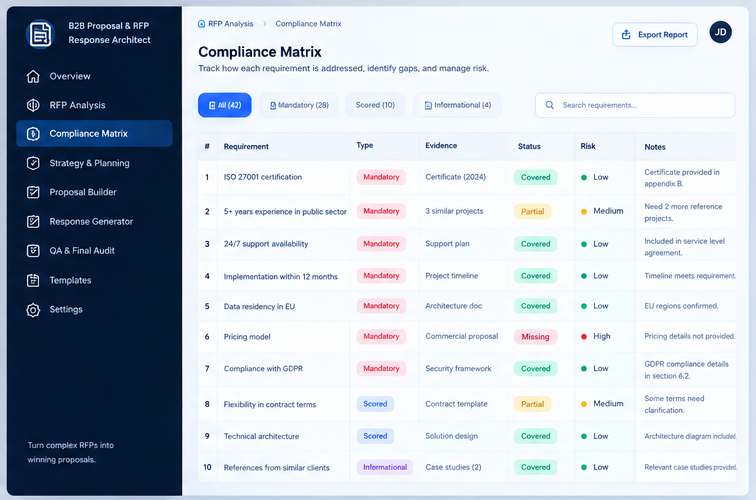Click Compliance Matrix breadcrumb text
The width and height of the screenshot is (756, 500).
(x=308, y=24)
